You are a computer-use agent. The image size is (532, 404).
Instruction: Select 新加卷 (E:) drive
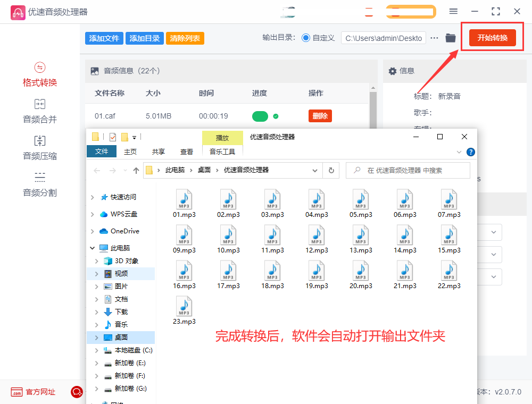pos(130,363)
